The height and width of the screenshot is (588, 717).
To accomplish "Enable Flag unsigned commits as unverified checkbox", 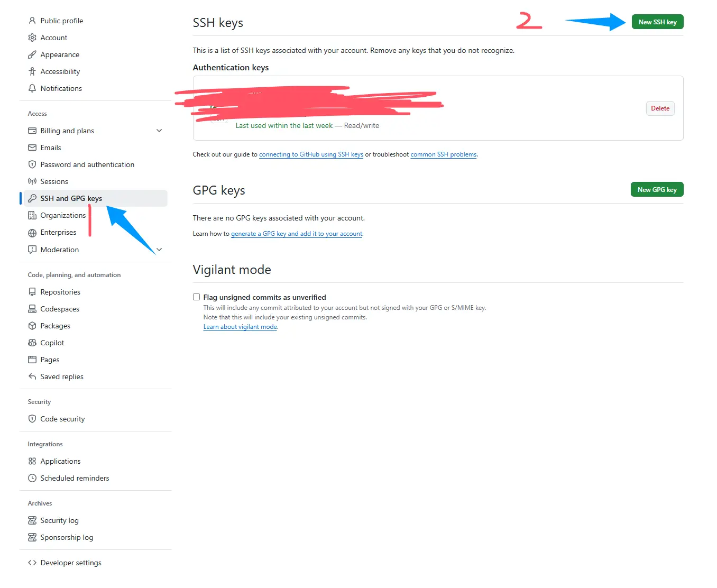I will [196, 297].
